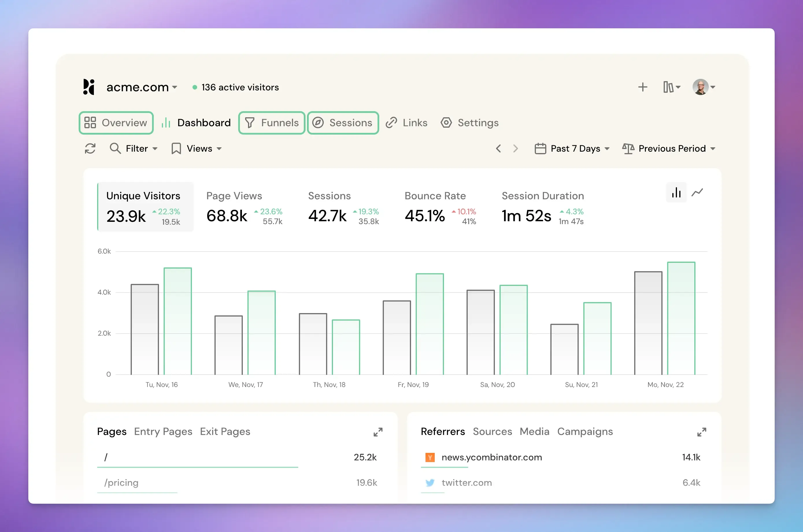
Task: Click the plus add icon
Action: pyautogui.click(x=642, y=87)
